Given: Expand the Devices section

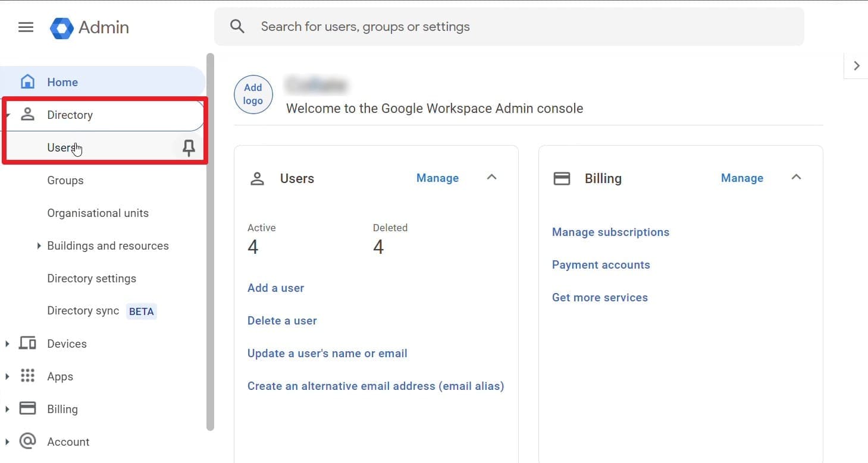Looking at the screenshot, I should [x=7, y=344].
